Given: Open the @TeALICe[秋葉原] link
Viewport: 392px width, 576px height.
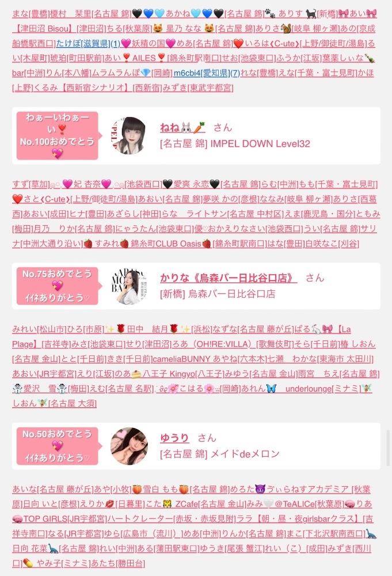Looking at the screenshot, I should 309,504.
